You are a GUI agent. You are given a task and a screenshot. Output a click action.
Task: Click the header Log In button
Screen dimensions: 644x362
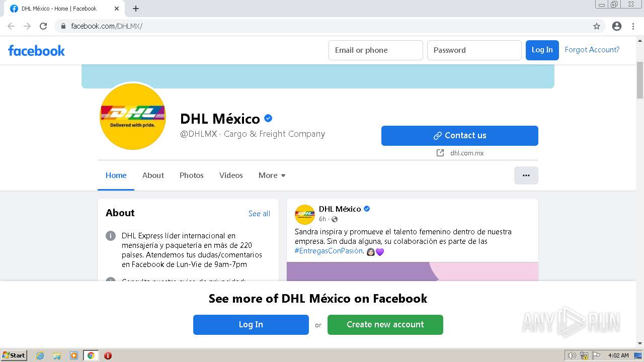coord(542,50)
